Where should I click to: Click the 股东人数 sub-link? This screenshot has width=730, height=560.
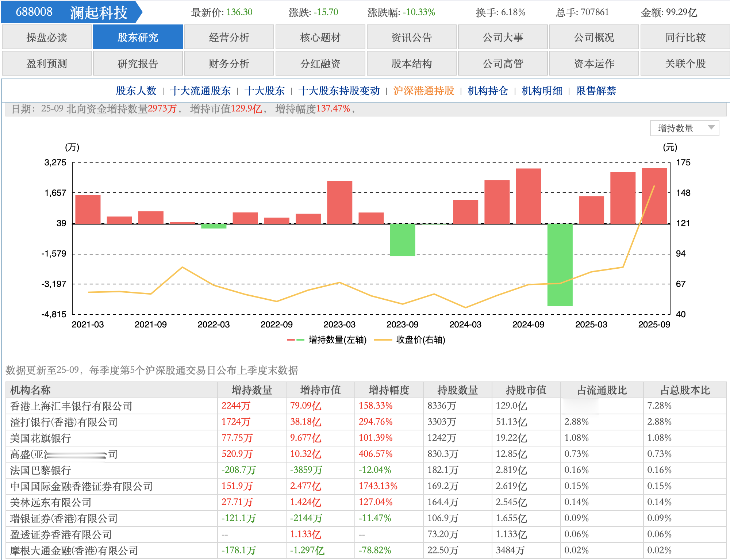[136, 91]
